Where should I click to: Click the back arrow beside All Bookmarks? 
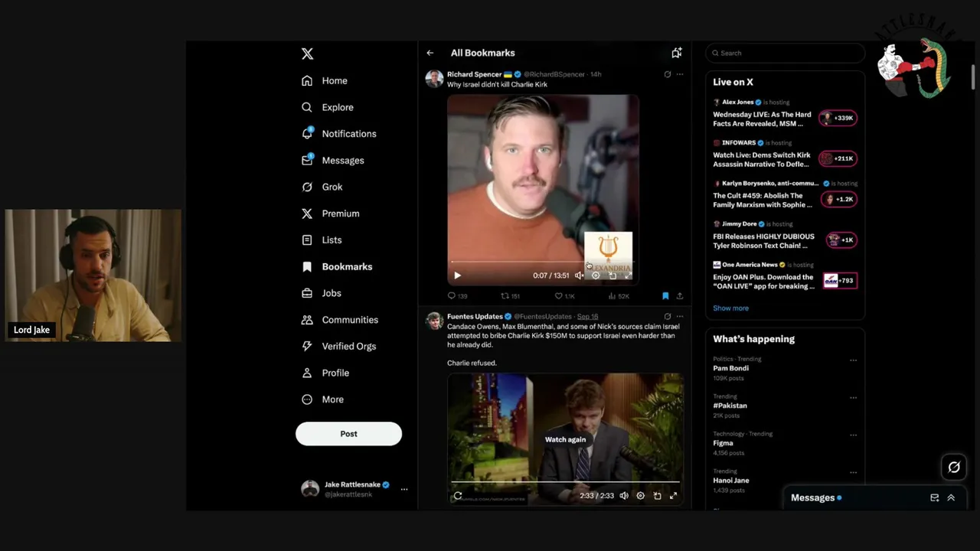click(x=430, y=53)
